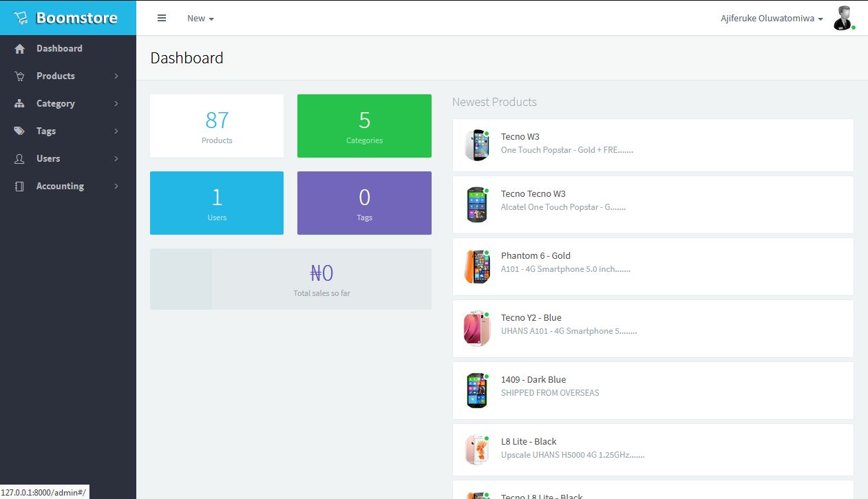This screenshot has width=868, height=499.
Task: Open the 1409 - Dark Blue title
Action: pos(533,380)
